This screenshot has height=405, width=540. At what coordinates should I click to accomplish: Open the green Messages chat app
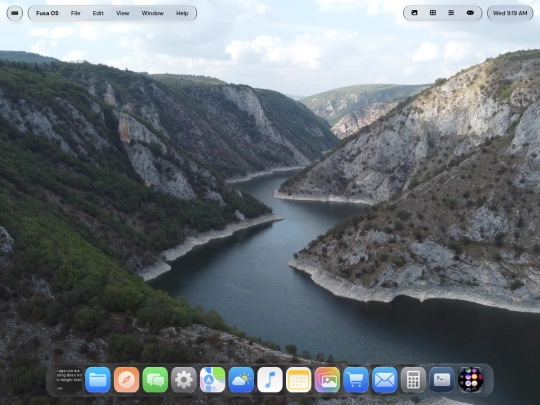pyautogui.click(x=155, y=380)
